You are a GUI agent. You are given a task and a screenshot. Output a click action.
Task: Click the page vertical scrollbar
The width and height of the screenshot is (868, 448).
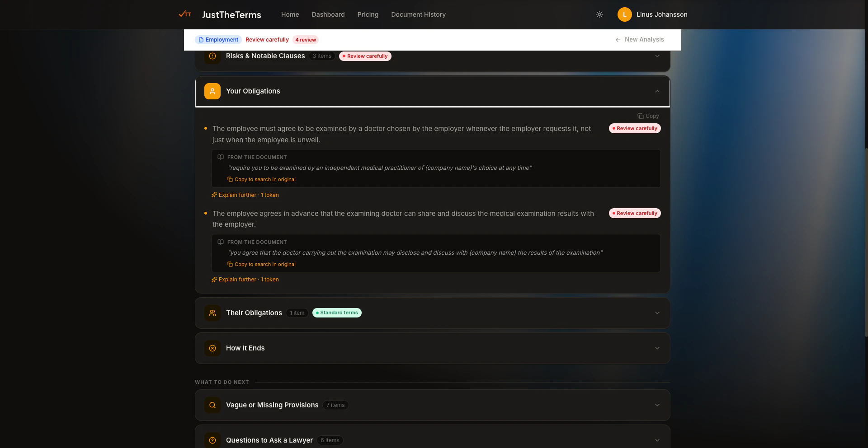866,242
